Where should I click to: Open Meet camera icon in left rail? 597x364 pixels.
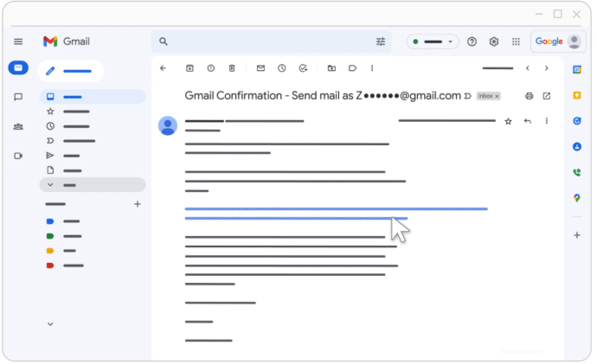(x=18, y=156)
